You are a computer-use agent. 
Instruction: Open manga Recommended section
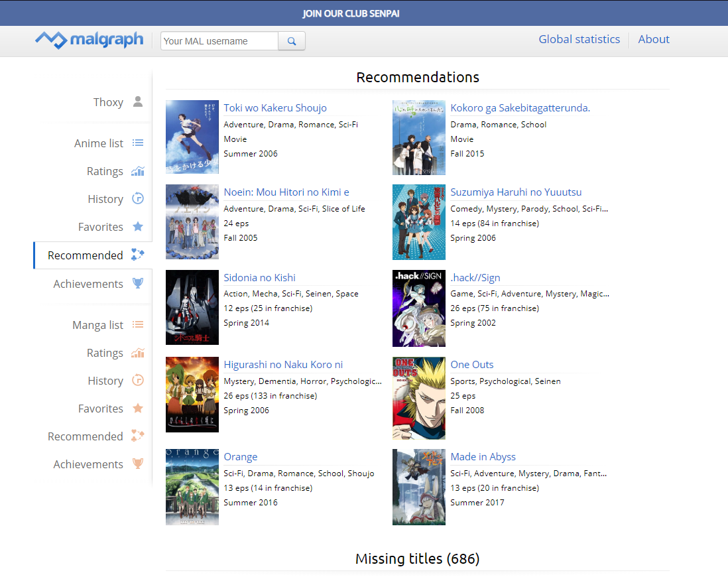(86, 436)
